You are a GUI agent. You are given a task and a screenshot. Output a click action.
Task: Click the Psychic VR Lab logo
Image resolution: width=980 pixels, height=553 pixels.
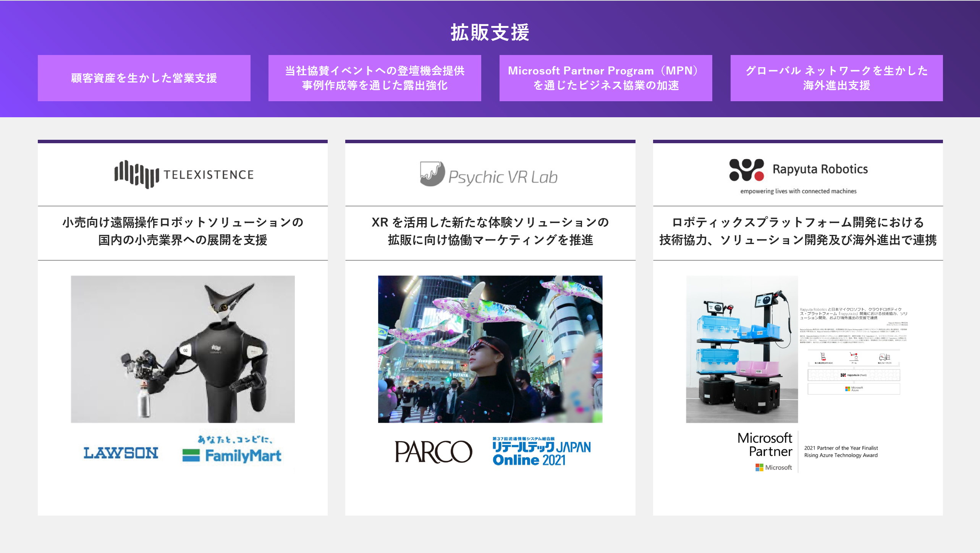(x=489, y=175)
